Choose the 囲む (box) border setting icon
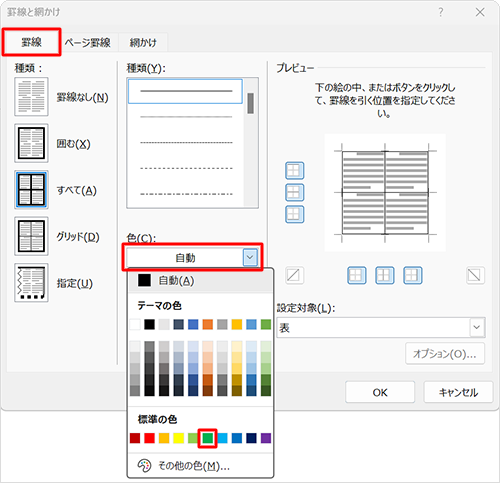The image size is (500, 483). [x=31, y=143]
